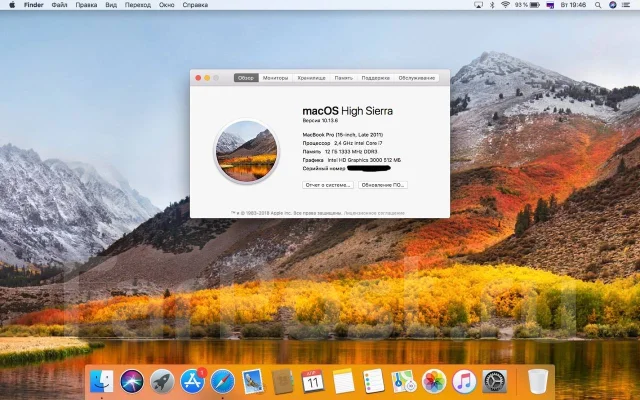The width and height of the screenshot is (640, 400).
Task: Switch to the Поддержка tab
Action: [x=376, y=78]
